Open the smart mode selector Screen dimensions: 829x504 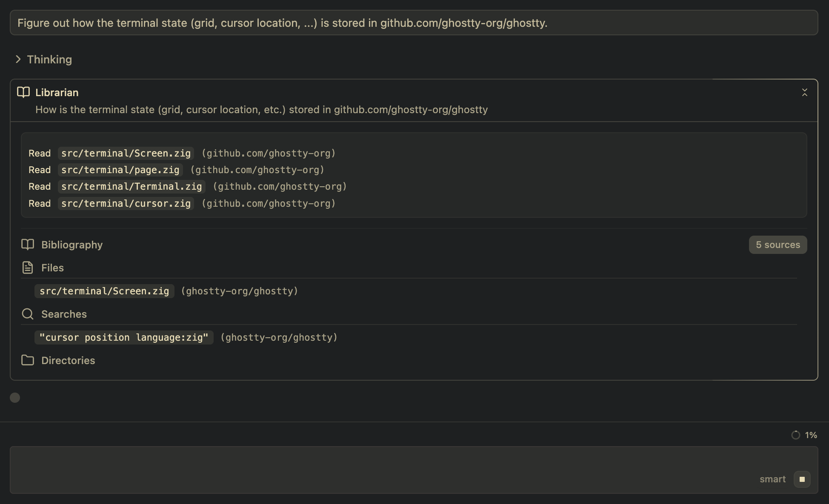pyautogui.click(x=772, y=479)
